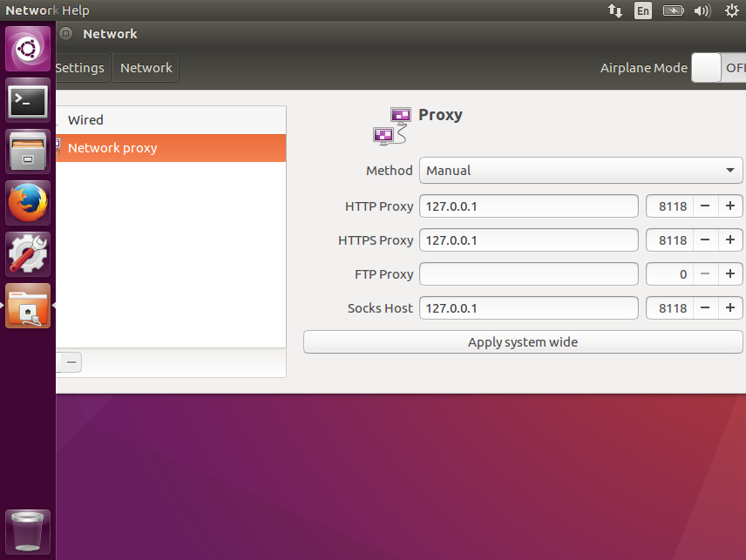
Task: Decrease the Socks Host port value
Action: (x=705, y=308)
